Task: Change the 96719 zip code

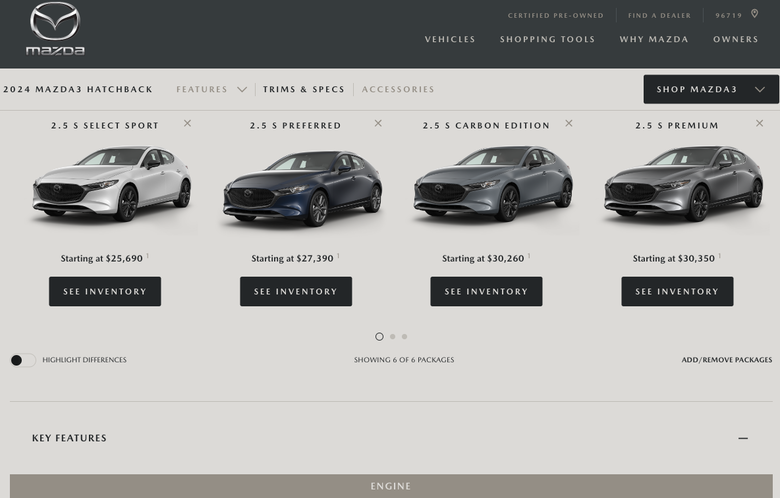Action: tap(729, 15)
